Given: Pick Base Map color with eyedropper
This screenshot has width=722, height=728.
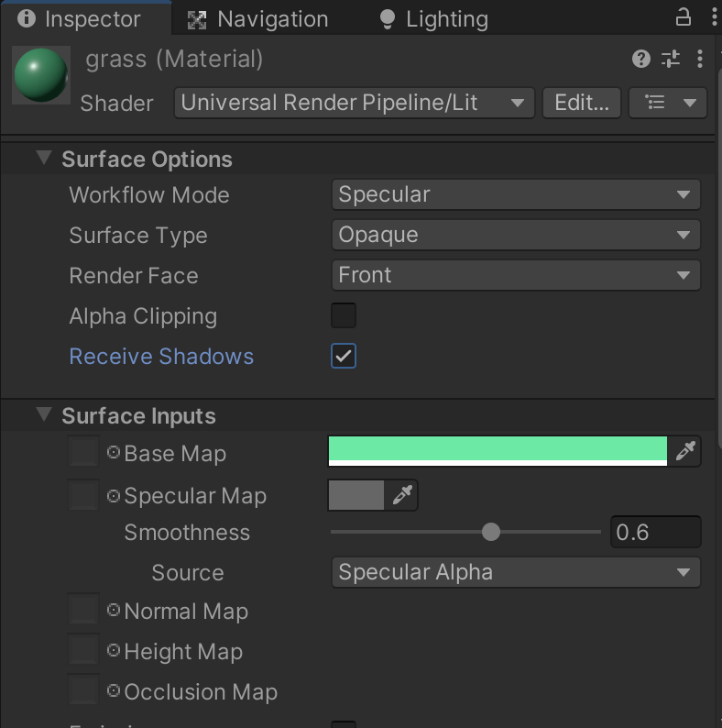Looking at the screenshot, I should click(684, 451).
